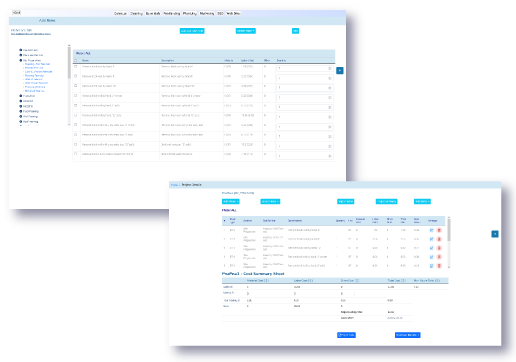This screenshot has width=516, height=362.
Task: Click the widest cyan button above the upper table
Action: (x=192, y=31)
